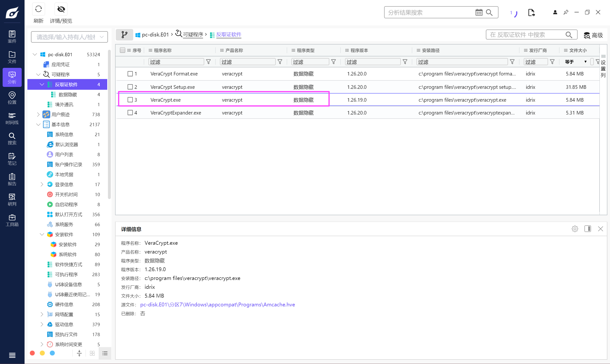This screenshot has height=364, width=610.
Task: Close the 详细信息 panel
Action: click(x=600, y=229)
